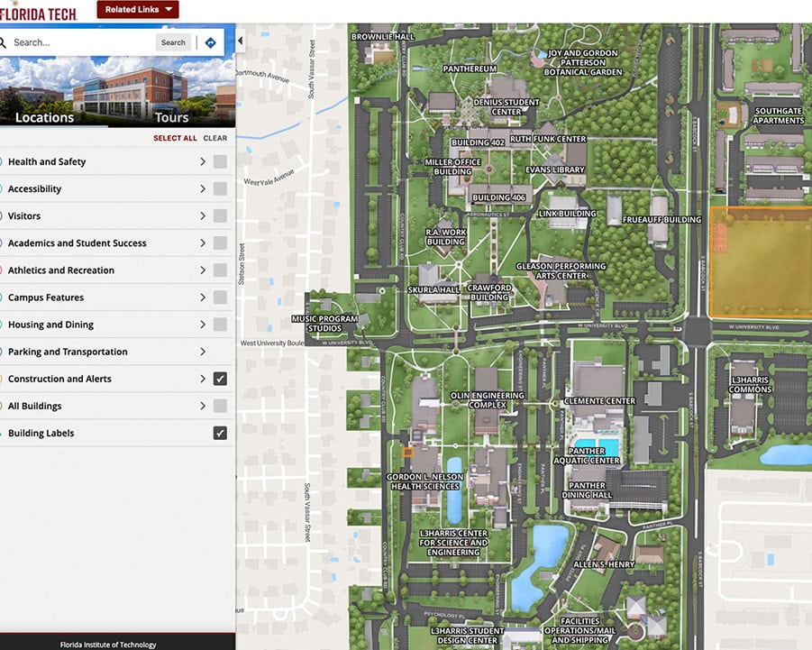Collapse the sidebar with the left arrow
The image size is (812, 650).
point(241,41)
